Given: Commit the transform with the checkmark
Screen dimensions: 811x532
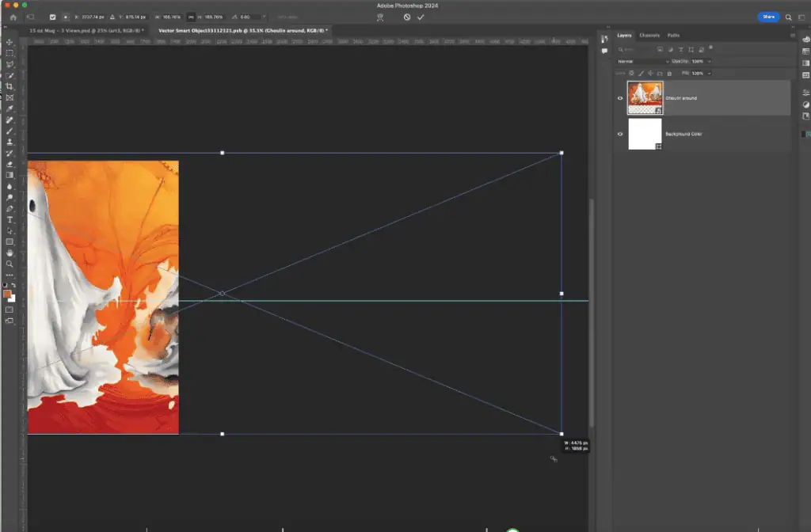Looking at the screenshot, I should 421,17.
